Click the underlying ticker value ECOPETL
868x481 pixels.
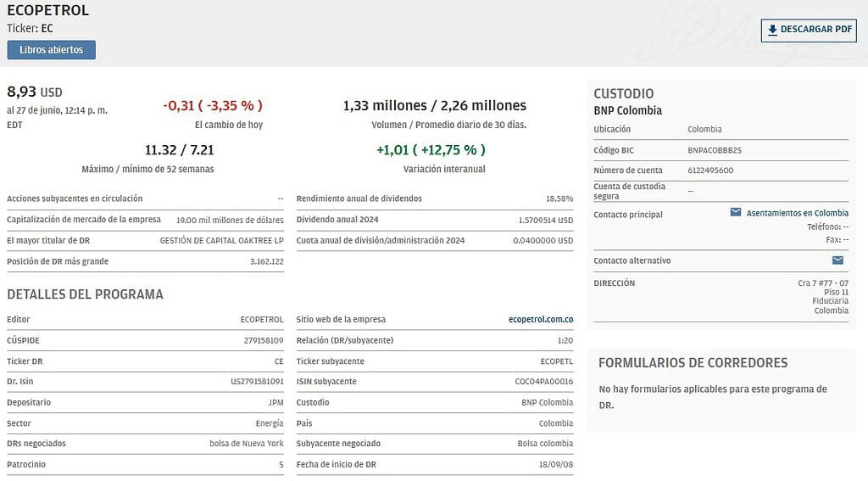click(x=557, y=361)
